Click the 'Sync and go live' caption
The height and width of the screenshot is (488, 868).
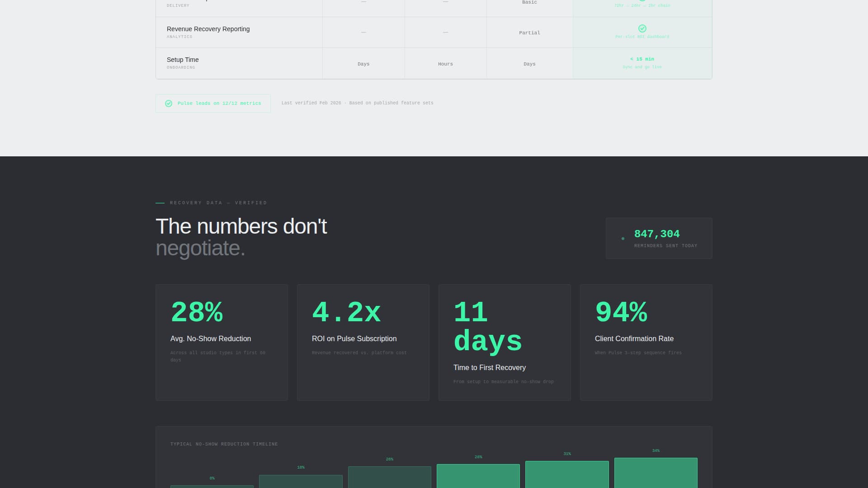tap(642, 67)
